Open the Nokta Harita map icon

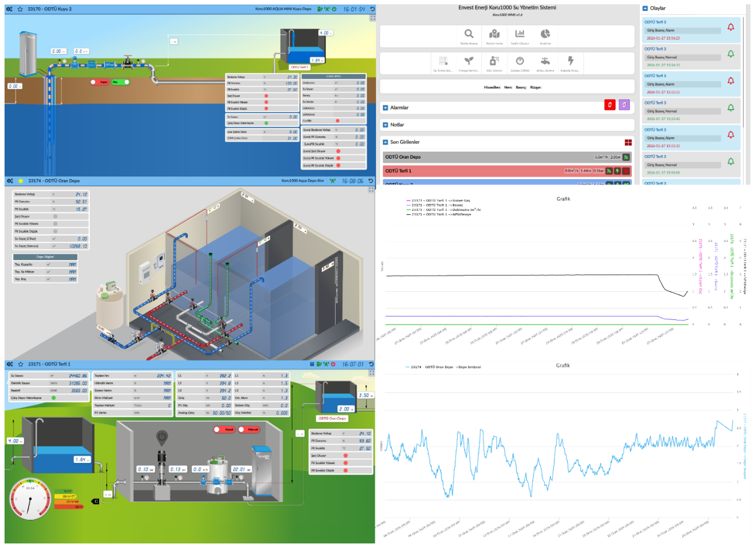[x=494, y=35]
